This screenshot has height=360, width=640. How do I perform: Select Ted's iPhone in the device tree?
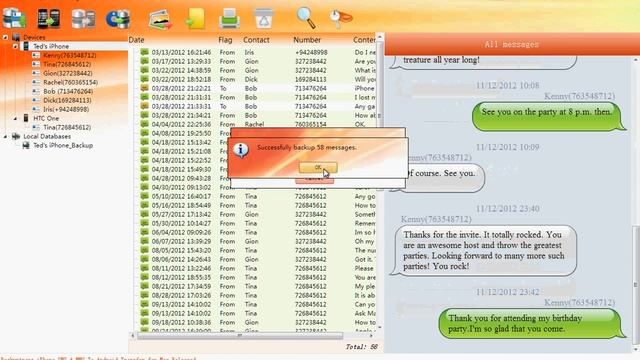pos(51,47)
